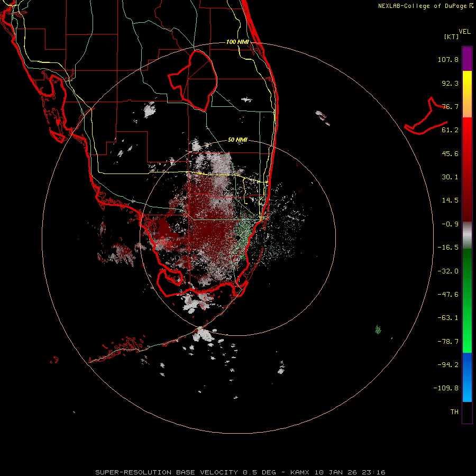
Task: Click the 14.5 legend value
Action: pyautogui.click(x=450, y=200)
